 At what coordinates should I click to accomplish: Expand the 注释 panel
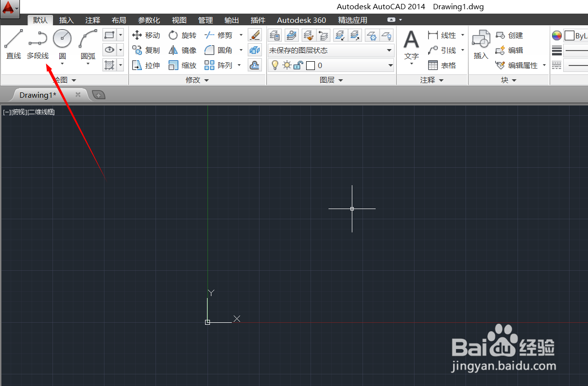432,80
